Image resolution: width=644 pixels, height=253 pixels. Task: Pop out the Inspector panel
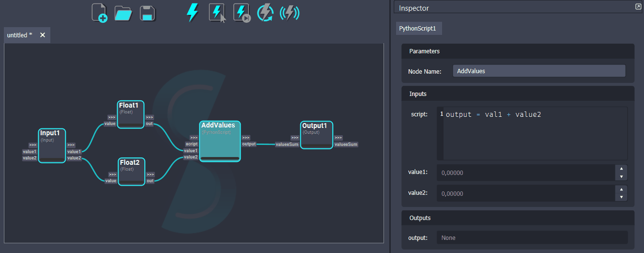click(x=638, y=7)
